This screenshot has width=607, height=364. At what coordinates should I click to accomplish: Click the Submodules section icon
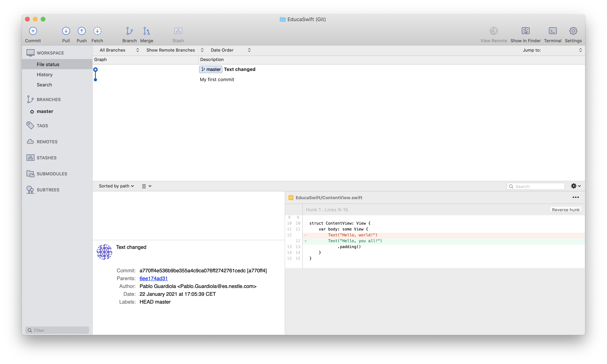point(31,174)
